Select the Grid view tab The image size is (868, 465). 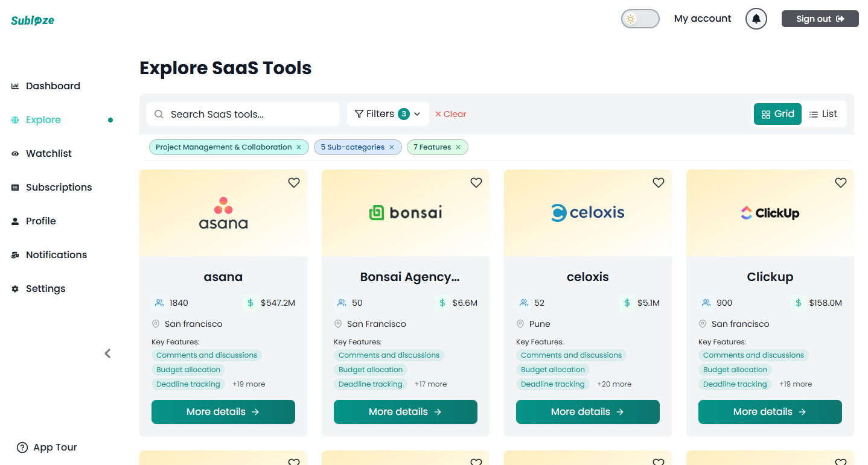pos(777,114)
